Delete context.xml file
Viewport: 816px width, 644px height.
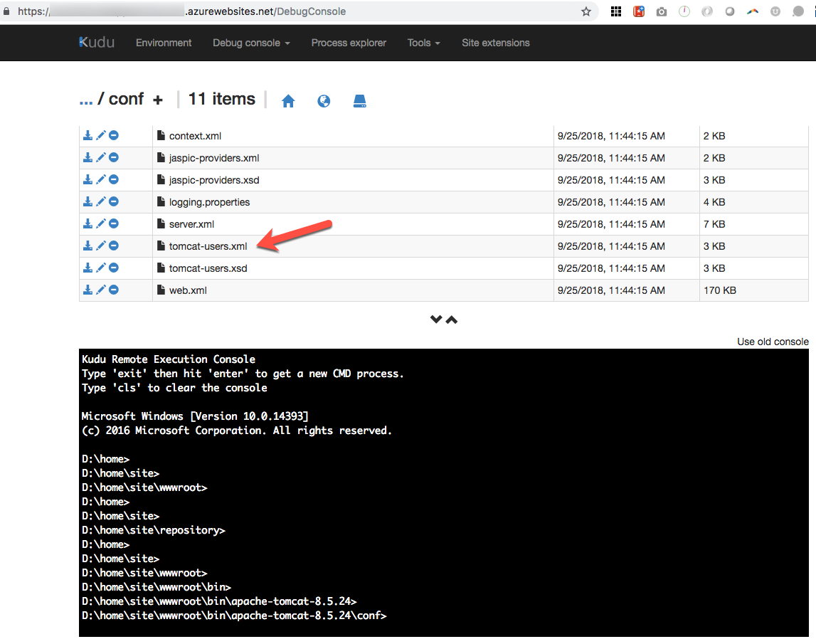pos(113,135)
